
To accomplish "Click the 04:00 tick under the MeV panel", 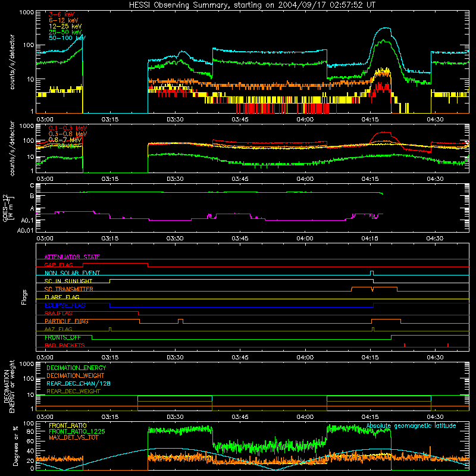I will tap(305, 179).
